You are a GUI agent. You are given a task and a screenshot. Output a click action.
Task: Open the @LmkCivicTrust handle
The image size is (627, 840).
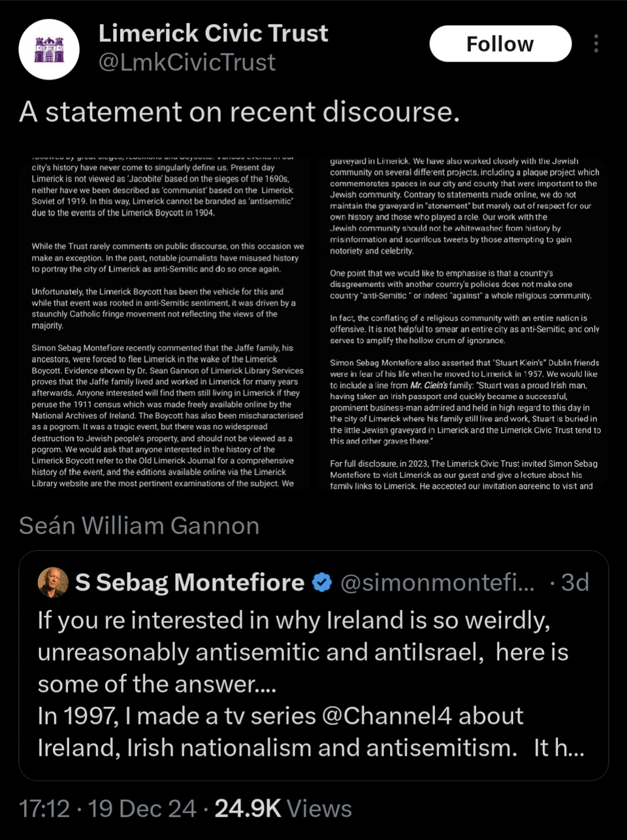pyautogui.click(x=187, y=63)
